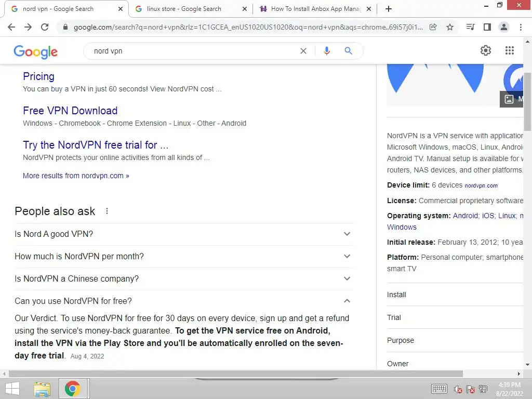
Task: Open People also ask options menu
Action: pos(107,211)
